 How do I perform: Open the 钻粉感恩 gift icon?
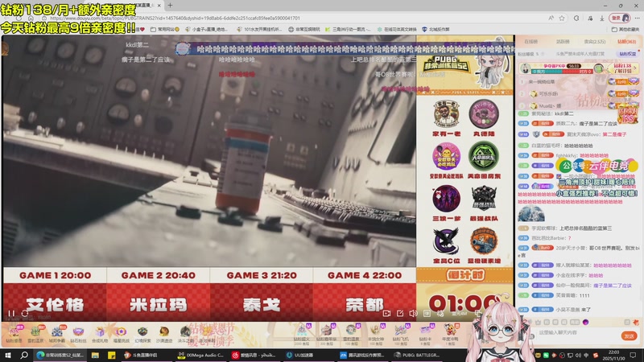[x=14, y=334]
